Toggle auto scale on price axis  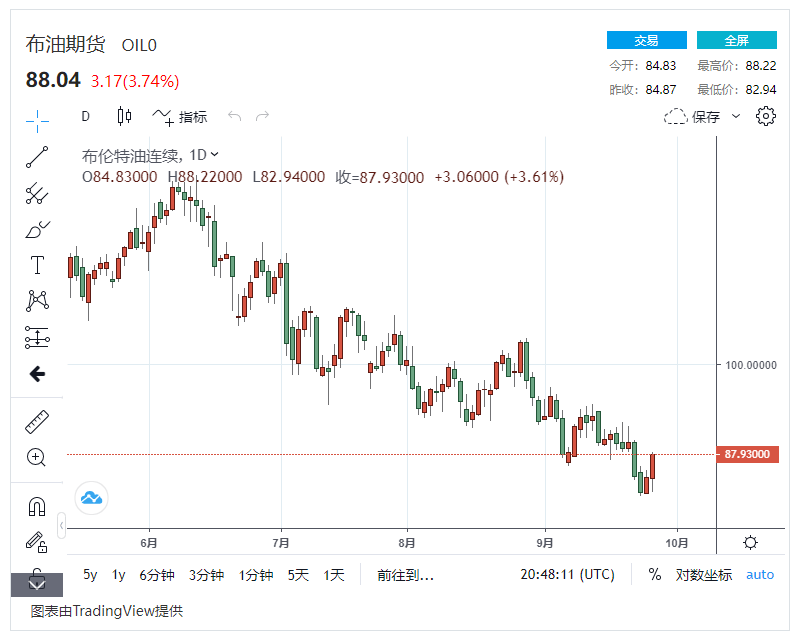tap(760, 574)
